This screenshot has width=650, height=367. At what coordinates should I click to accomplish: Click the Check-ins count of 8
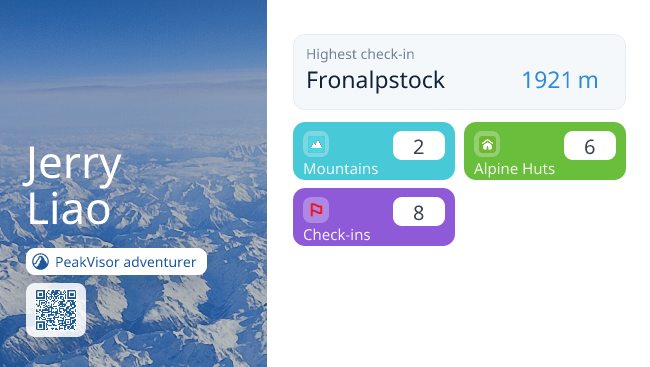click(419, 212)
